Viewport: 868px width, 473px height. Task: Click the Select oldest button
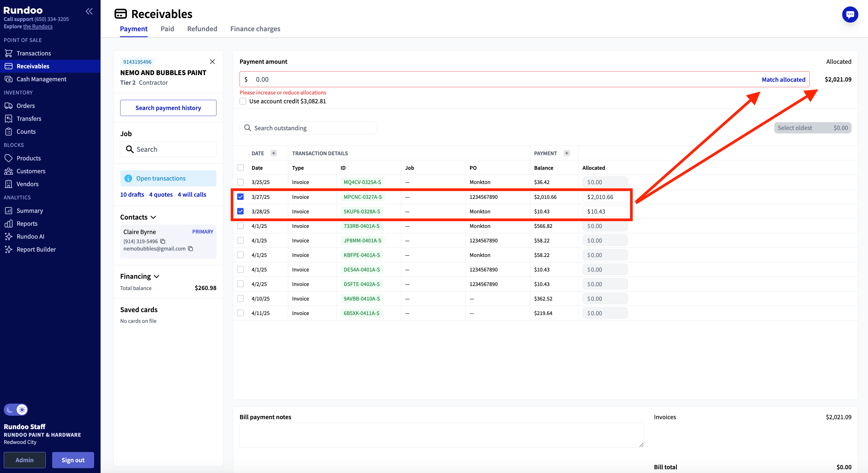click(812, 128)
